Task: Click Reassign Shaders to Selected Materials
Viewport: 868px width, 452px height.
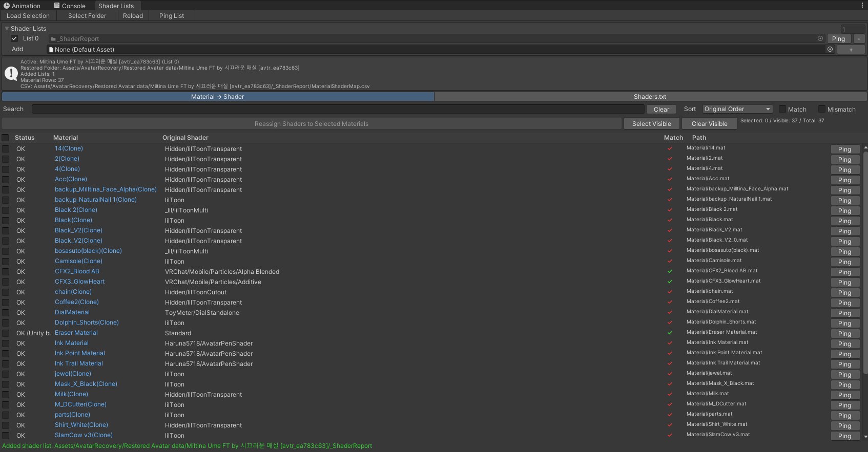Action: [x=312, y=124]
